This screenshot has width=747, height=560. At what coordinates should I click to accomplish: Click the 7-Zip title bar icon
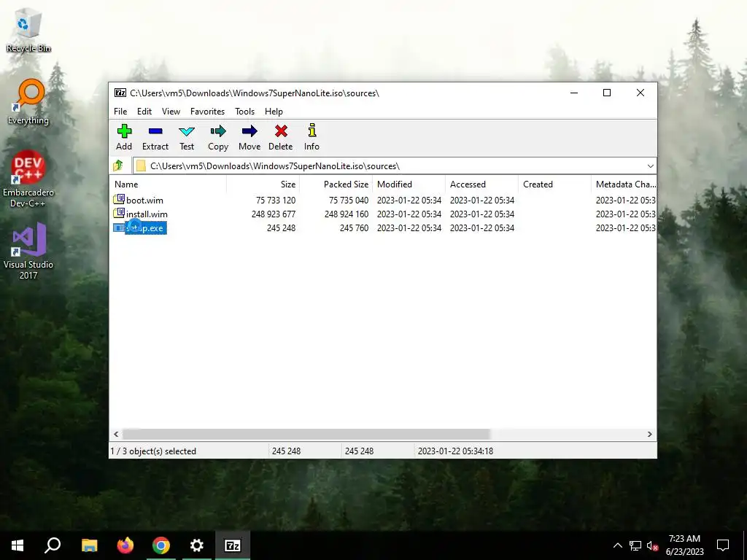pos(120,93)
